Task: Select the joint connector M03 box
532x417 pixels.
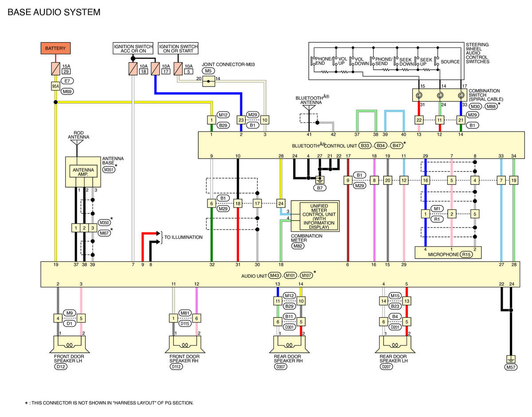Action: [209, 81]
